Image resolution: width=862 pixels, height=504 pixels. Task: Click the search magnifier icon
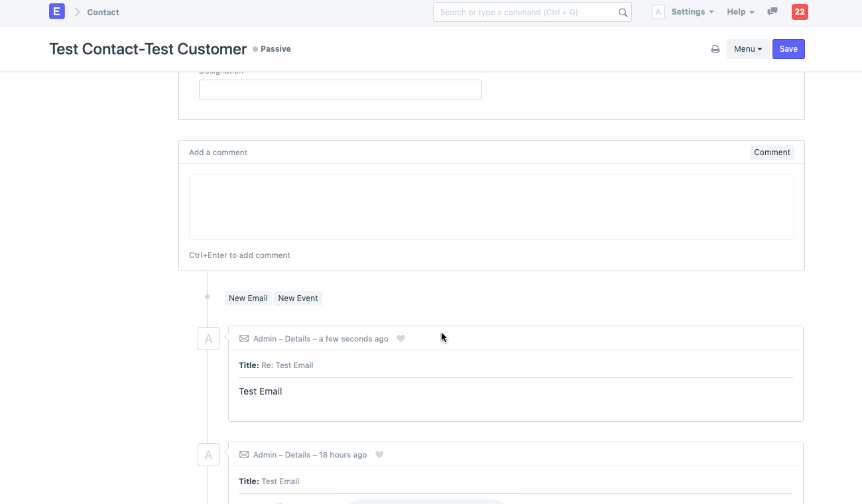[622, 12]
